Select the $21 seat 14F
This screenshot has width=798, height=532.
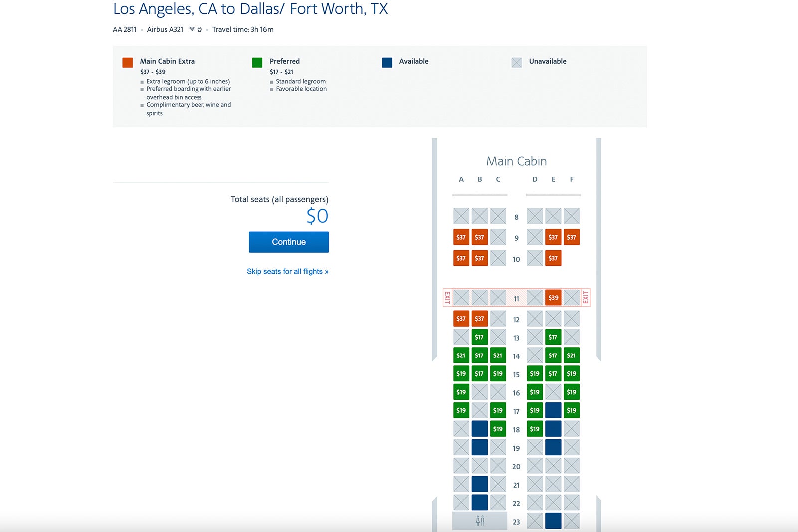pyautogui.click(x=571, y=355)
